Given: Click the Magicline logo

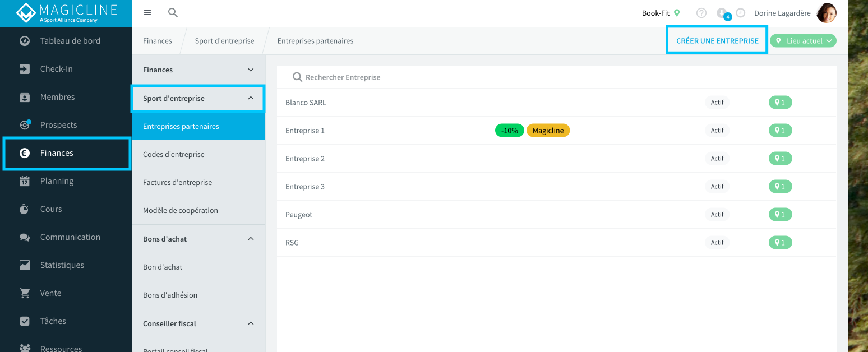Looking at the screenshot, I should click(x=66, y=13).
